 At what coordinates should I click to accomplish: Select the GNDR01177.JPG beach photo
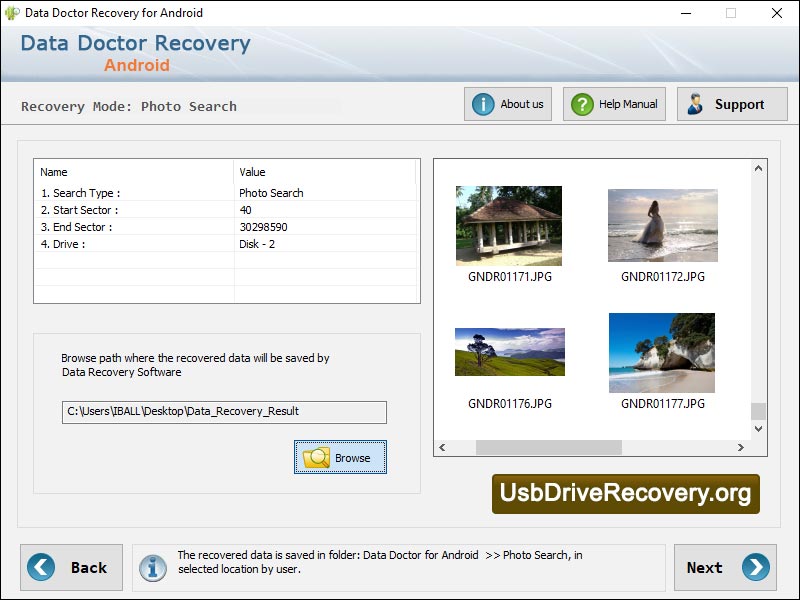pos(661,351)
